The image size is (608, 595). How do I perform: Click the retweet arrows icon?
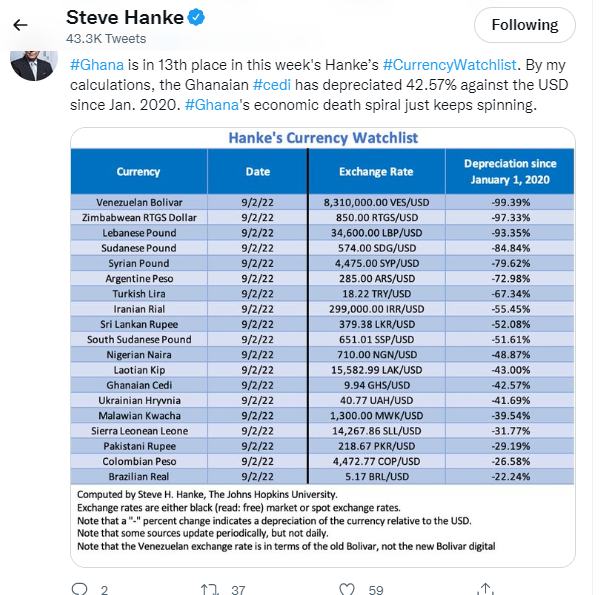[209, 589]
